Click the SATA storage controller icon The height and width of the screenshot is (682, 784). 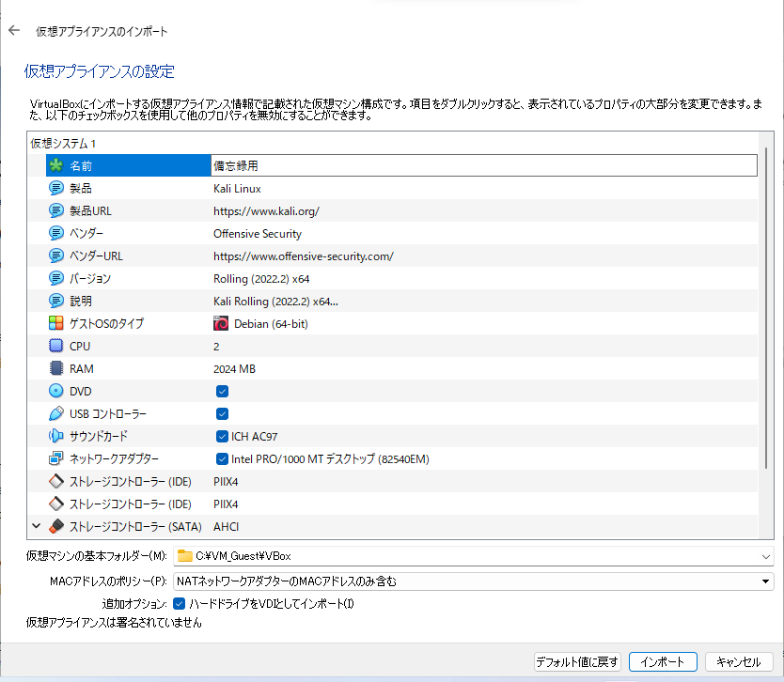(x=56, y=526)
